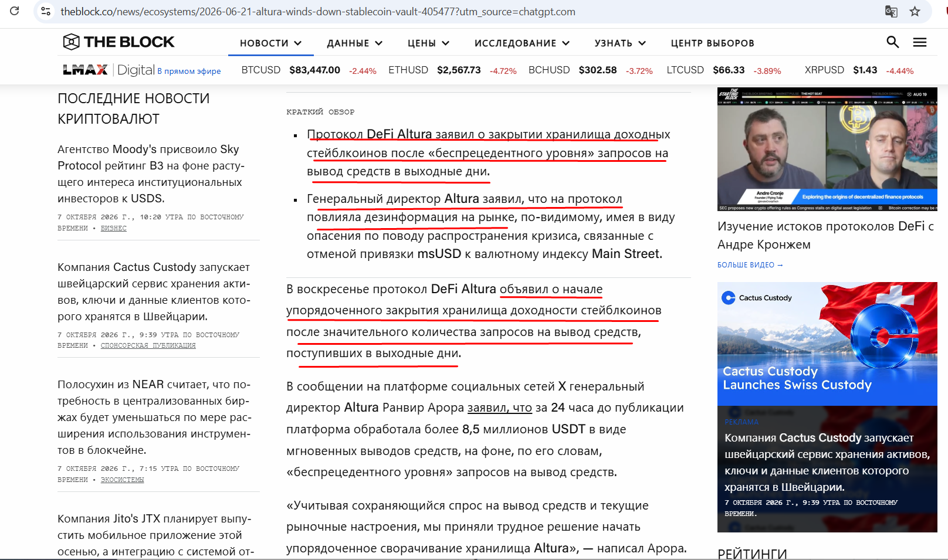Expand the НОВОСТИ menu
Viewport: 948px width, 560px height.
click(x=270, y=43)
